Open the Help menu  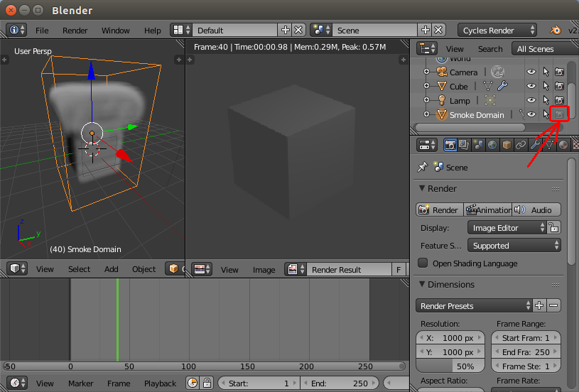coord(153,31)
